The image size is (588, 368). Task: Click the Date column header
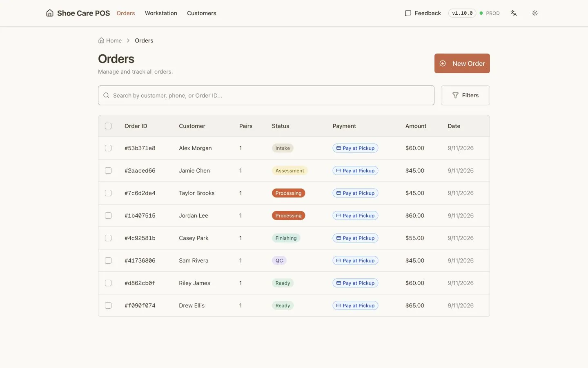click(454, 126)
